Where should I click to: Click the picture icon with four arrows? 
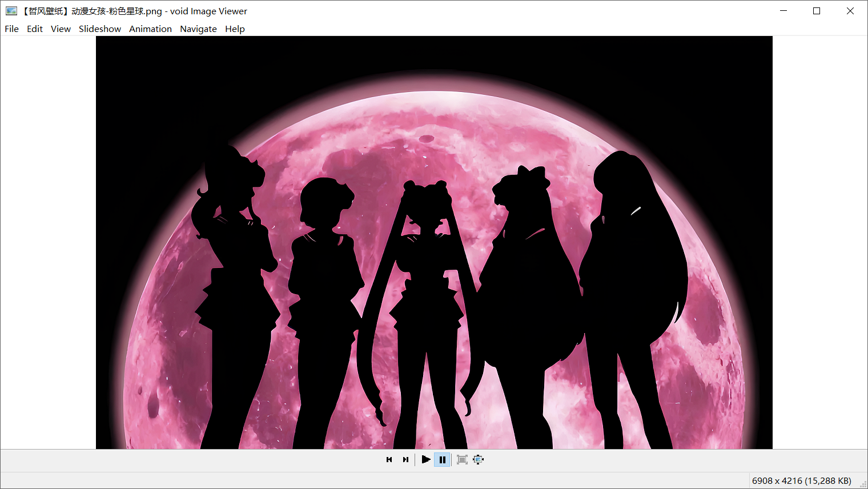tap(479, 459)
